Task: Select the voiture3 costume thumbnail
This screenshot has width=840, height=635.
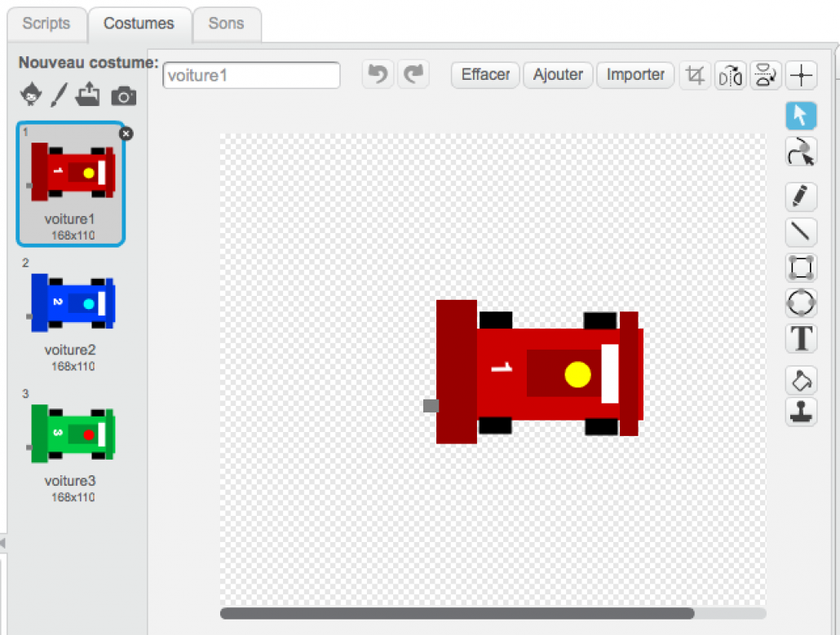Action: [x=70, y=433]
